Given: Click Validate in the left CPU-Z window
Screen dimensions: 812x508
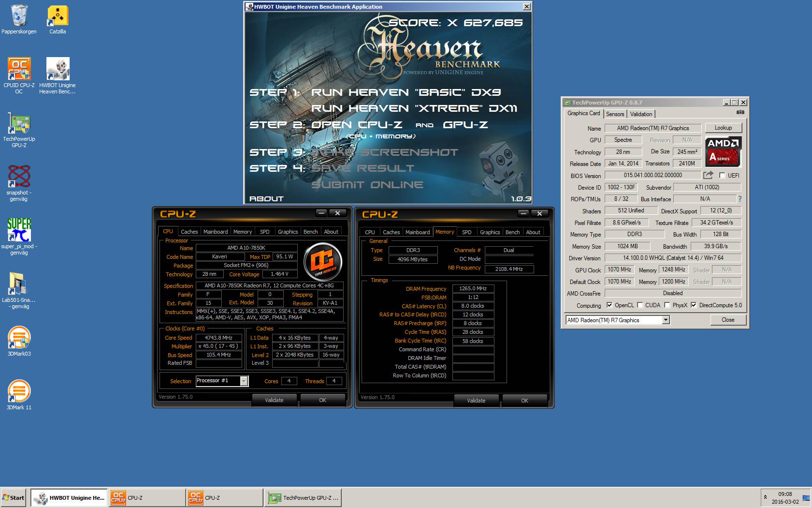Looking at the screenshot, I should [x=274, y=400].
